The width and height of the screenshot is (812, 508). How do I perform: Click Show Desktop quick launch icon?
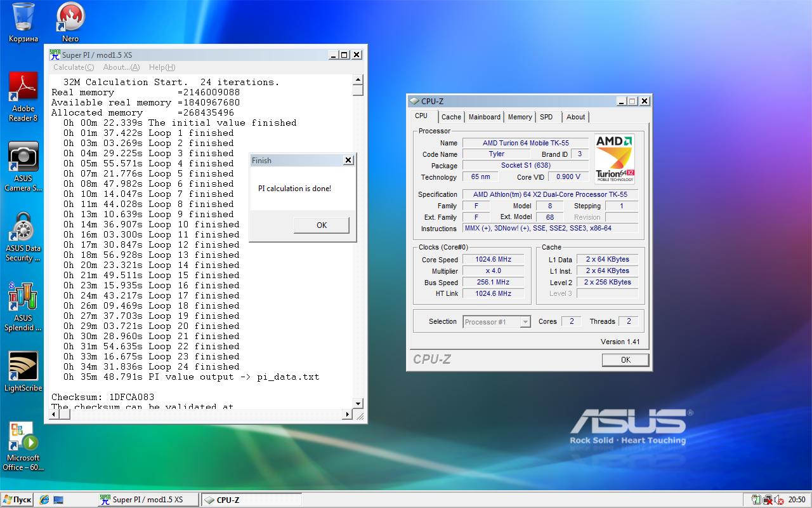click(58, 500)
